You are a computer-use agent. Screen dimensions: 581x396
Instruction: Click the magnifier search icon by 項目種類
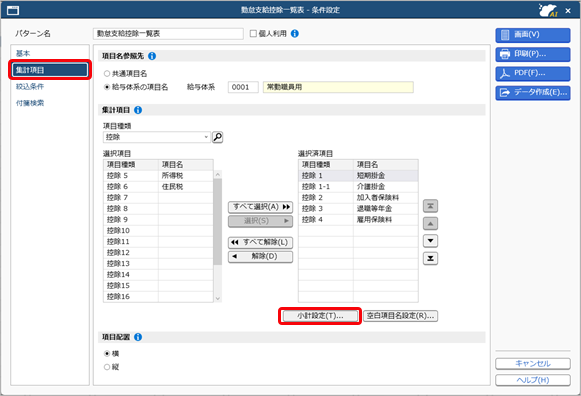pos(218,137)
